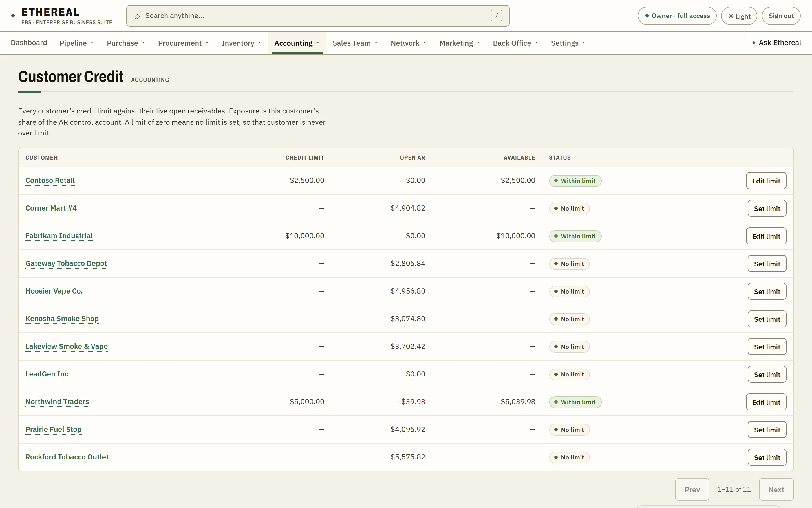812x508 pixels.
Task: Open Contoso Retail customer link
Action: (x=50, y=180)
